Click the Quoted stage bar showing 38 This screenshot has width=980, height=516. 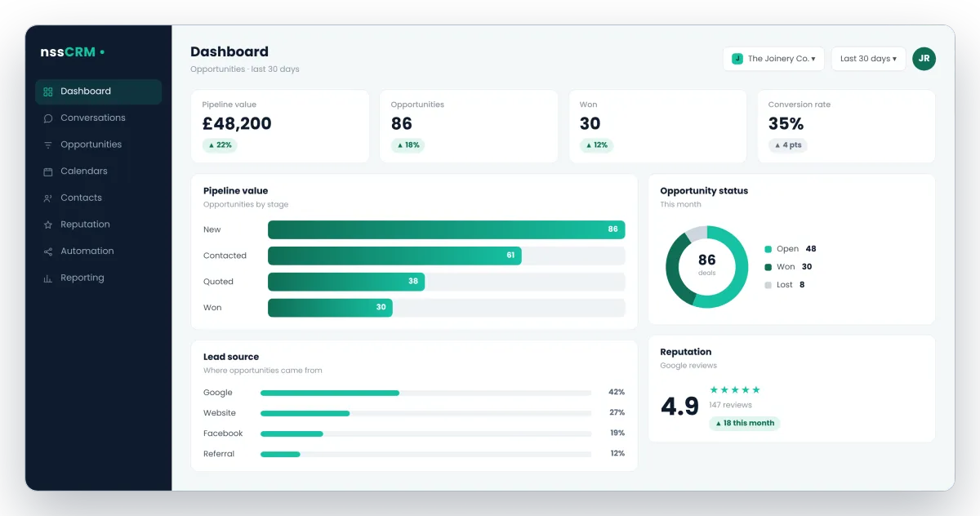click(x=346, y=282)
